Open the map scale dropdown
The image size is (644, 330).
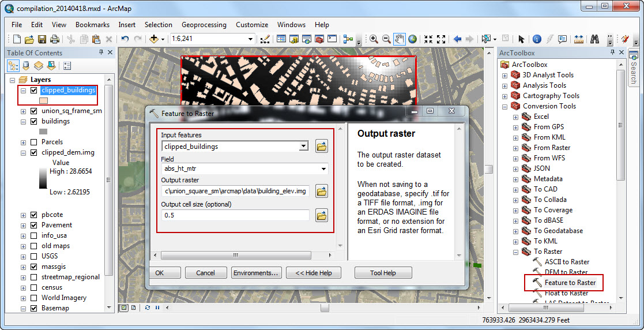tap(251, 39)
